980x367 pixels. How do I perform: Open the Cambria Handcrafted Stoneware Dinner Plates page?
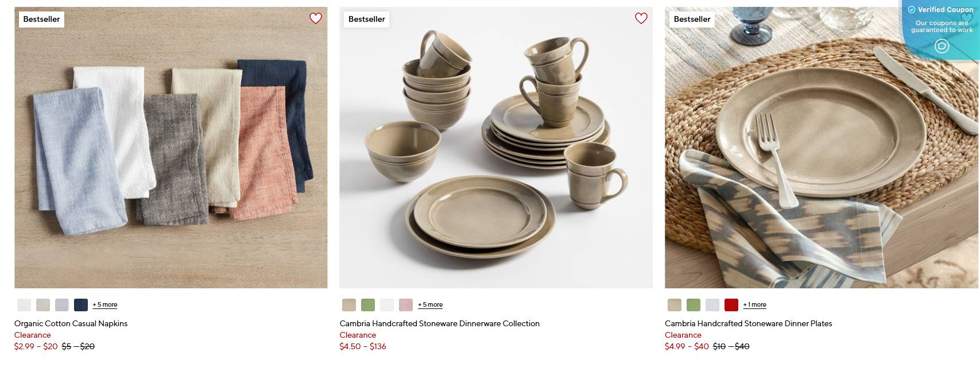748,323
